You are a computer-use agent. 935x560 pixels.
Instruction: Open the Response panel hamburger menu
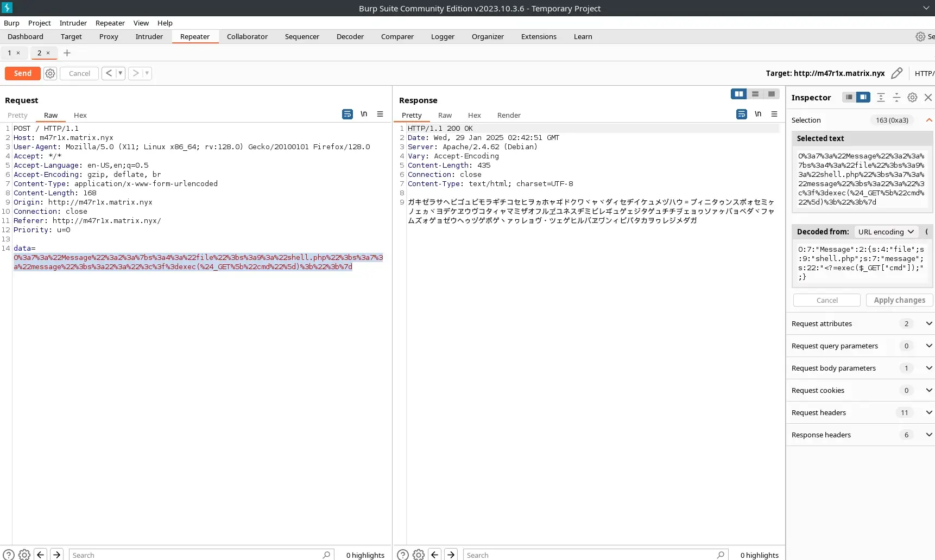774,114
